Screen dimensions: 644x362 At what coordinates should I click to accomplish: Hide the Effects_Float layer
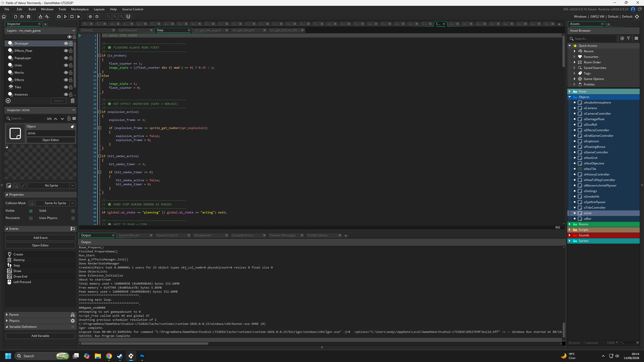66,51
